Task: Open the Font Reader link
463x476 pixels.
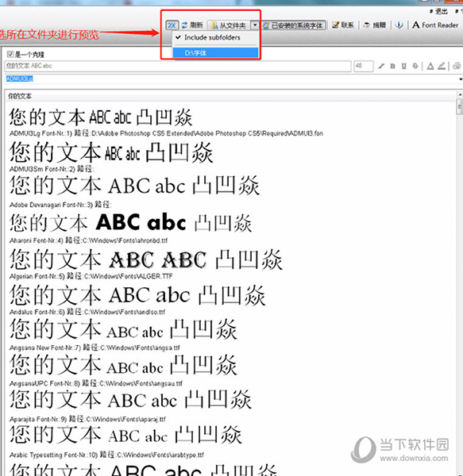Action: click(x=435, y=25)
